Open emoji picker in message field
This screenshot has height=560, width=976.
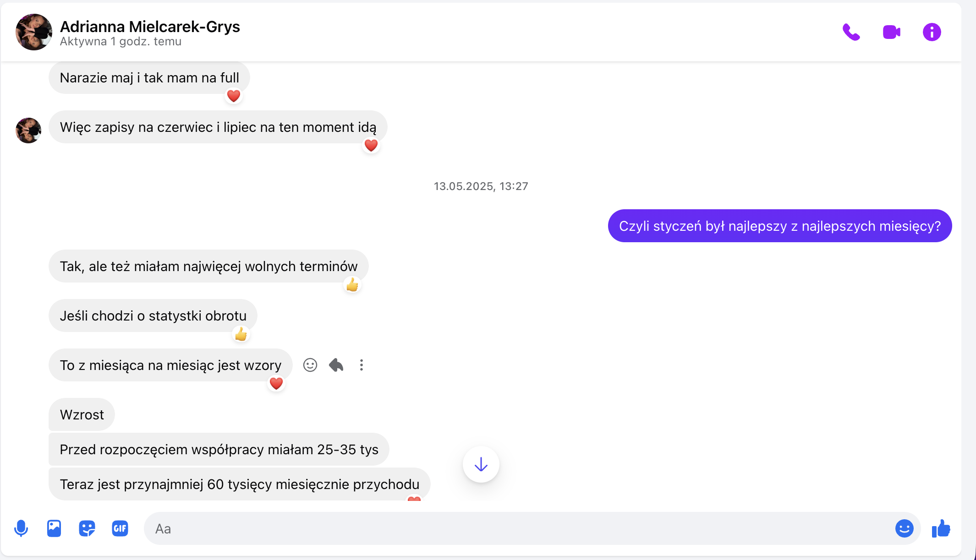pyautogui.click(x=904, y=528)
